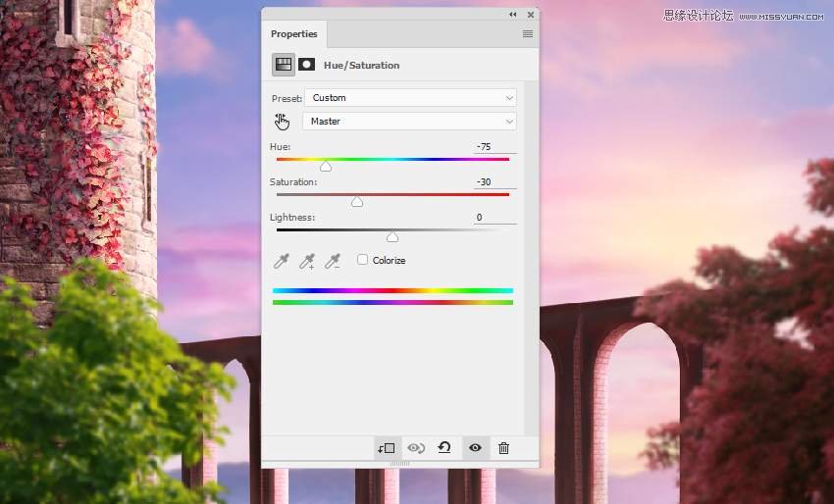Clip adjustment to layer below
The width and height of the screenshot is (834, 504).
click(x=387, y=448)
